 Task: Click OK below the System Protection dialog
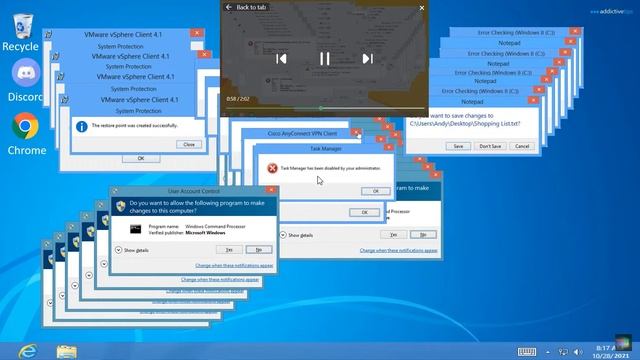(x=141, y=158)
